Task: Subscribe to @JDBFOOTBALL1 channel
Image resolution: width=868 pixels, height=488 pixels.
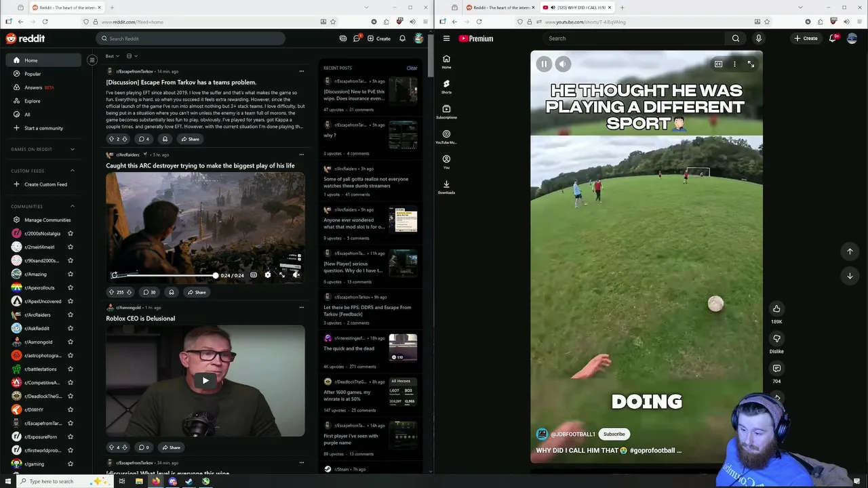Action: point(614,434)
